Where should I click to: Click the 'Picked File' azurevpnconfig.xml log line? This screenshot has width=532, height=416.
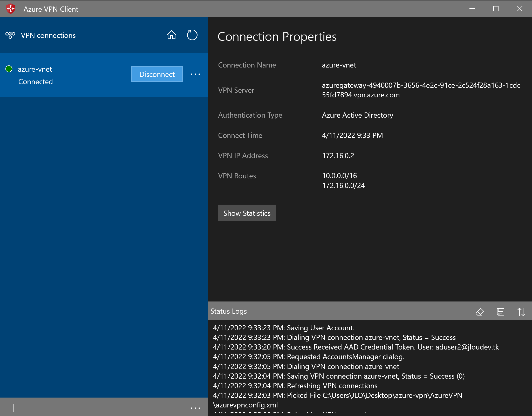tap(337, 400)
